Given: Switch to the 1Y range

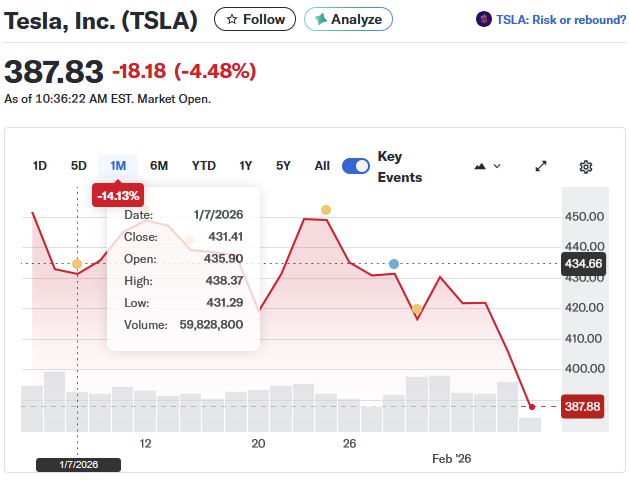Looking at the screenshot, I should (246, 166).
